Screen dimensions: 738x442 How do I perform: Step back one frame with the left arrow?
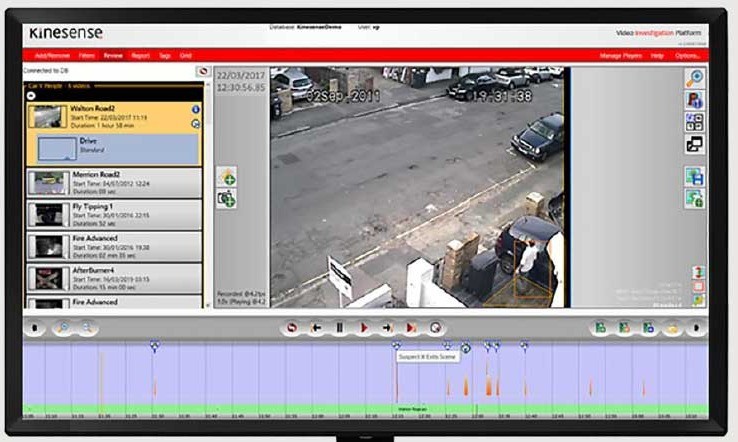[x=316, y=328]
